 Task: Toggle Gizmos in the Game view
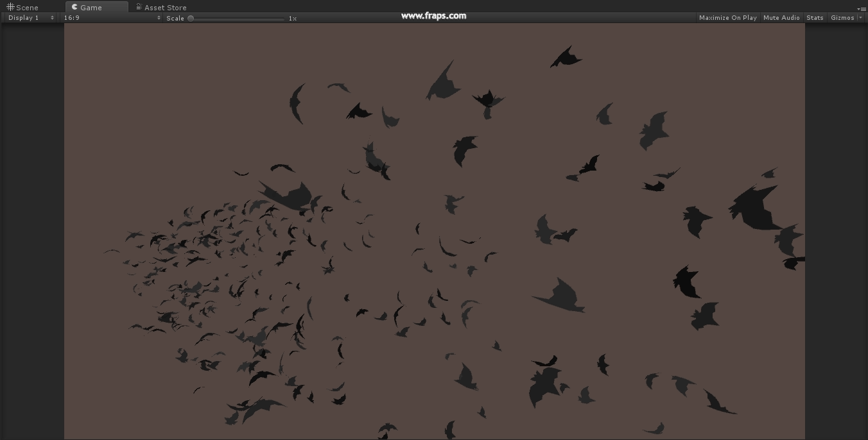[842, 18]
